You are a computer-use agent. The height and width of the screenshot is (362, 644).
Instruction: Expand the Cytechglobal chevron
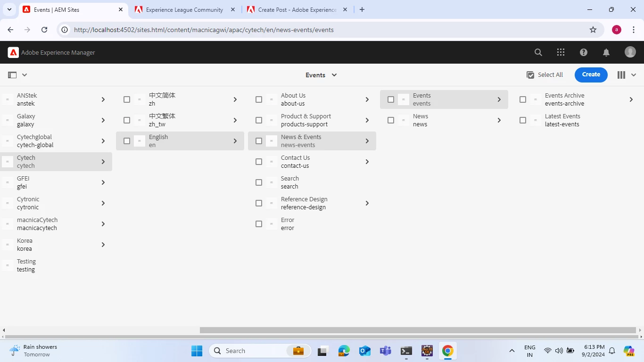[103, 141]
